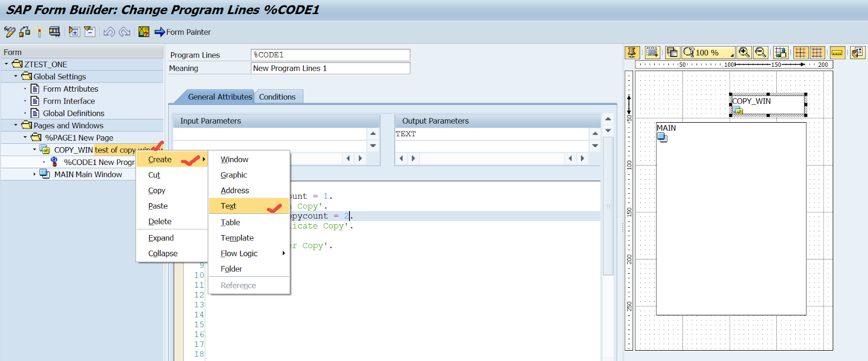The width and height of the screenshot is (868, 361).
Task: Click the vertical ruler beside the page layout
Action: [629, 211]
